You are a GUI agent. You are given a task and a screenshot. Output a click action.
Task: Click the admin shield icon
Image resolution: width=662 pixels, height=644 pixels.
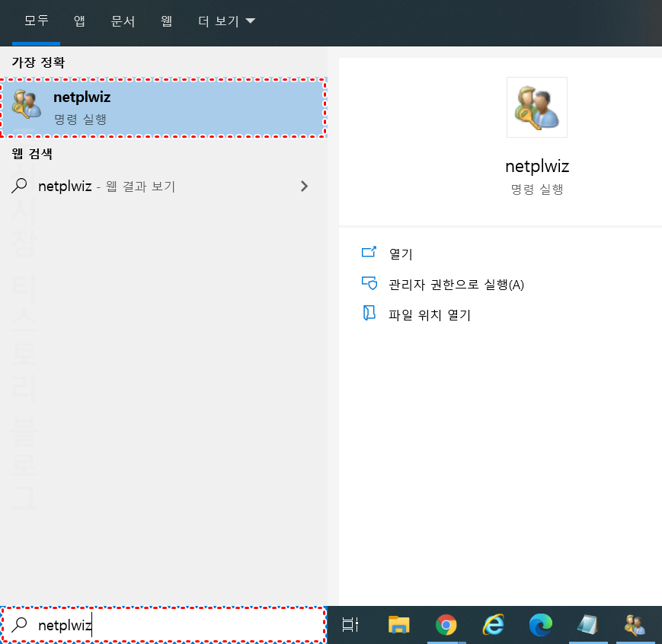tap(369, 283)
